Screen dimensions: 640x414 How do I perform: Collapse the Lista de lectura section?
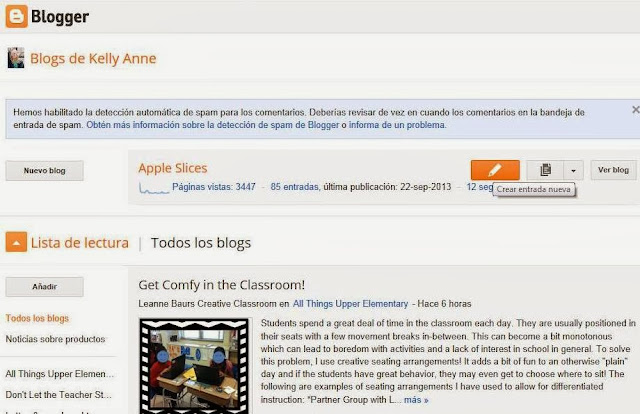pyautogui.click(x=16, y=242)
